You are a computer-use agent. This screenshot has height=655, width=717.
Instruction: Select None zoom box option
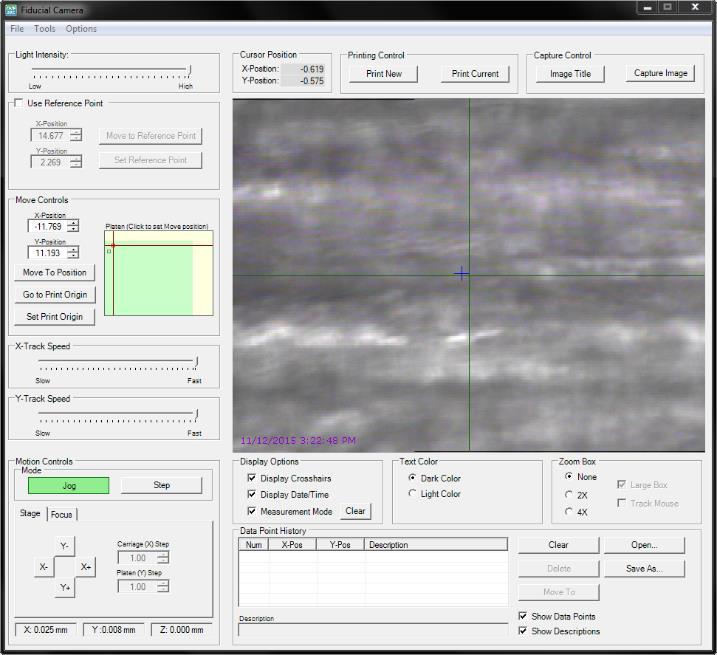click(x=568, y=477)
